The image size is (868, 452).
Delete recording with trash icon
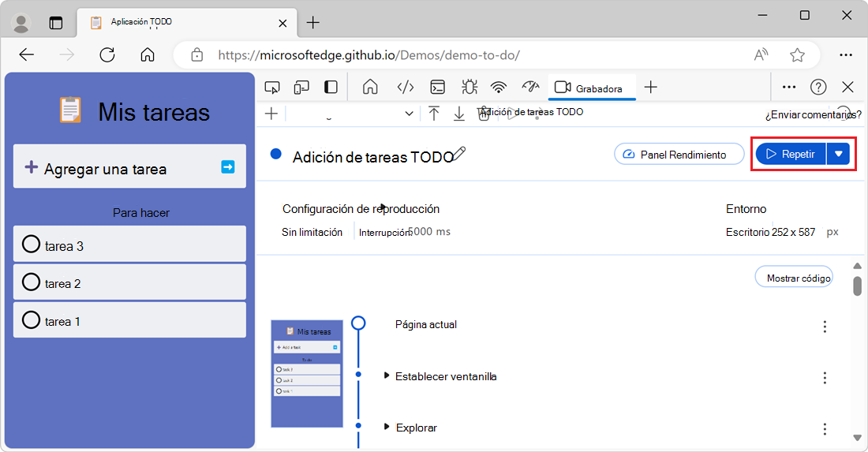point(484,114)
